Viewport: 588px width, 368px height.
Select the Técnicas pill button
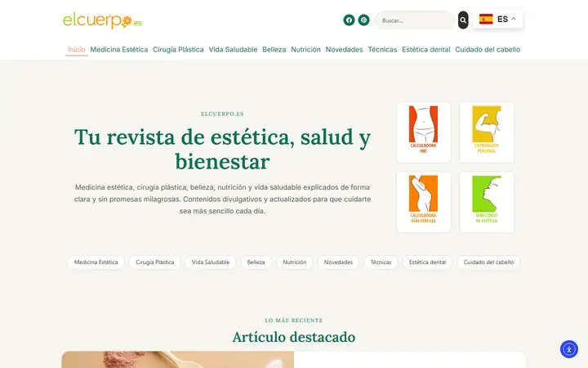coord(381,263)
